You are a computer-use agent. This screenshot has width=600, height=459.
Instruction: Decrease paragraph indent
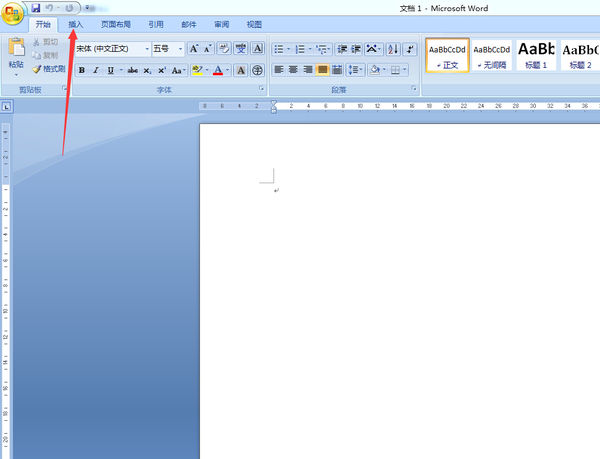pyautogui.click(x=342, y=49)
